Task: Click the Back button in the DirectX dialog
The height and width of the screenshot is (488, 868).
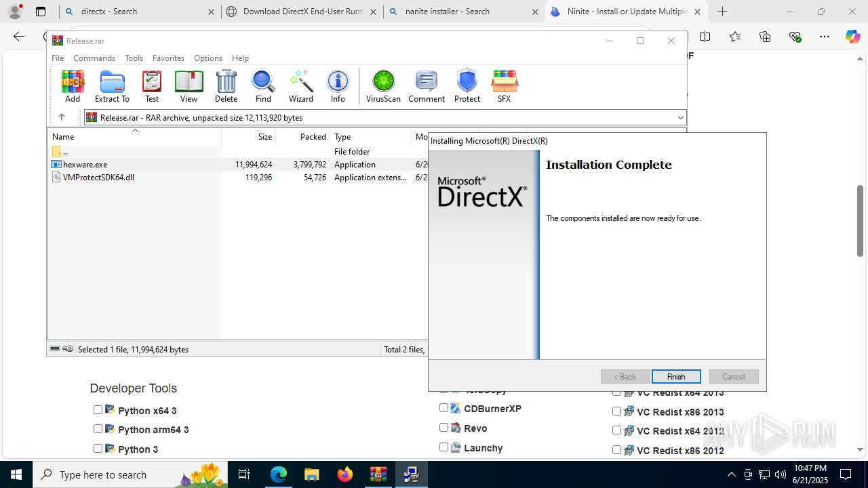Action: [x=625, y=377]
